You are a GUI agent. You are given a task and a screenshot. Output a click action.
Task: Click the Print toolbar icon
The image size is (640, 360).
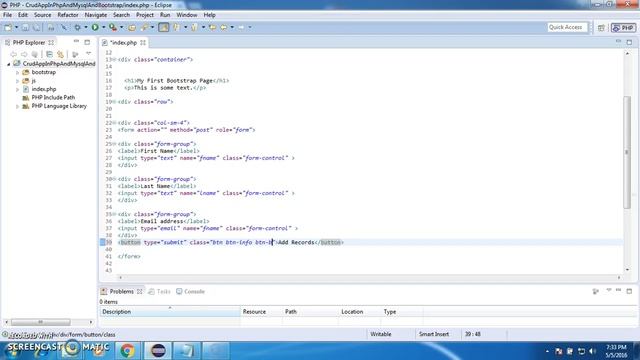[x=51, y=27]
